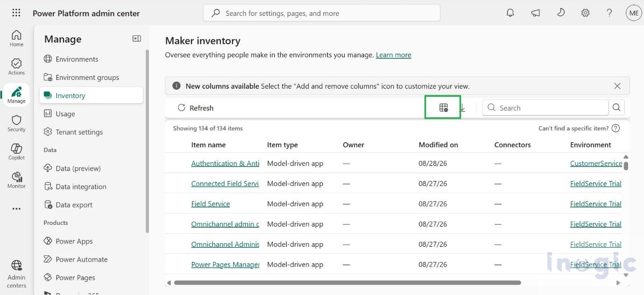Show more items via ellipsis in rail
This screenshot has width=644, height=295.
16,209
